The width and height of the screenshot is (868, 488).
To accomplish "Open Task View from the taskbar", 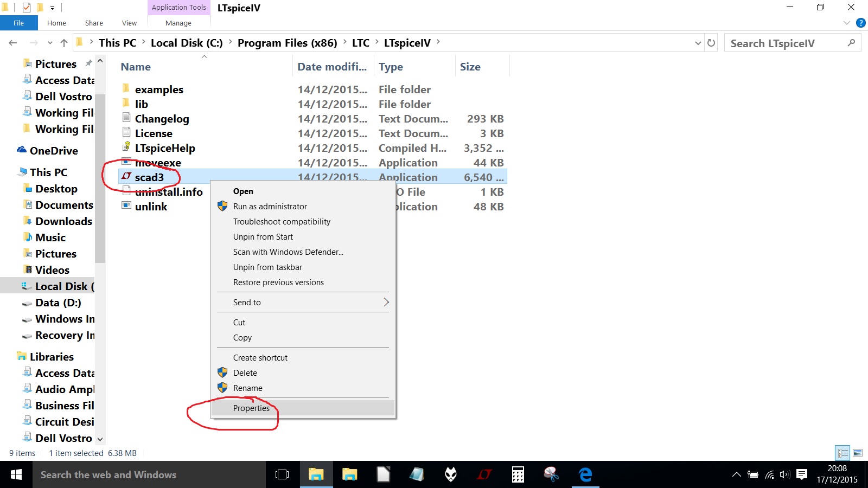I will [282, 475].
